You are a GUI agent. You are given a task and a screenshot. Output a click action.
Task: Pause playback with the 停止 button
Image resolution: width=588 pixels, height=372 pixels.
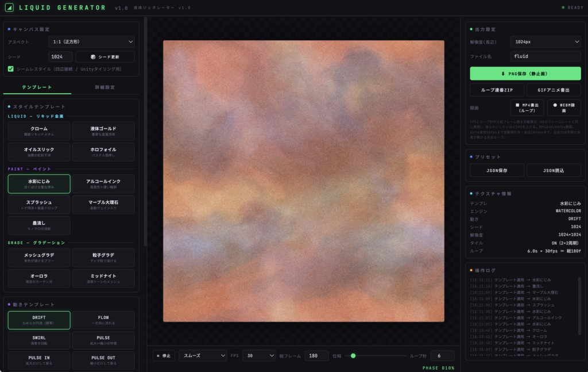(x=164, y=355)
